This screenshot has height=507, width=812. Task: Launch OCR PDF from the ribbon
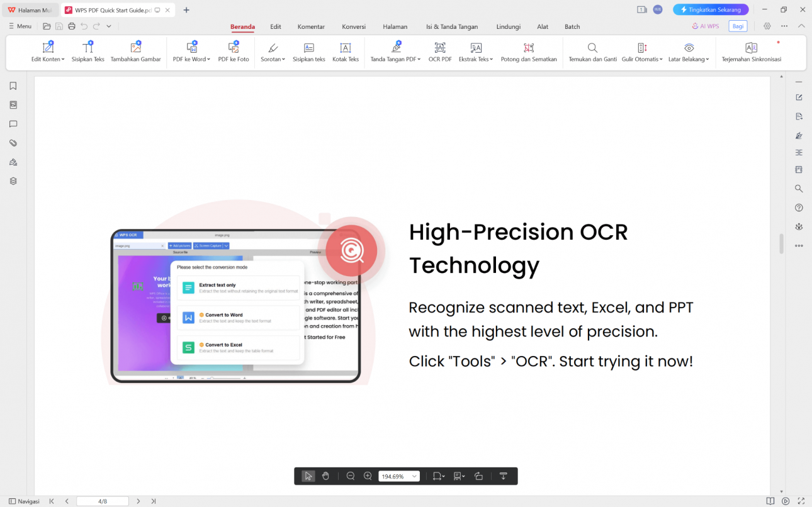click(440, 52)
